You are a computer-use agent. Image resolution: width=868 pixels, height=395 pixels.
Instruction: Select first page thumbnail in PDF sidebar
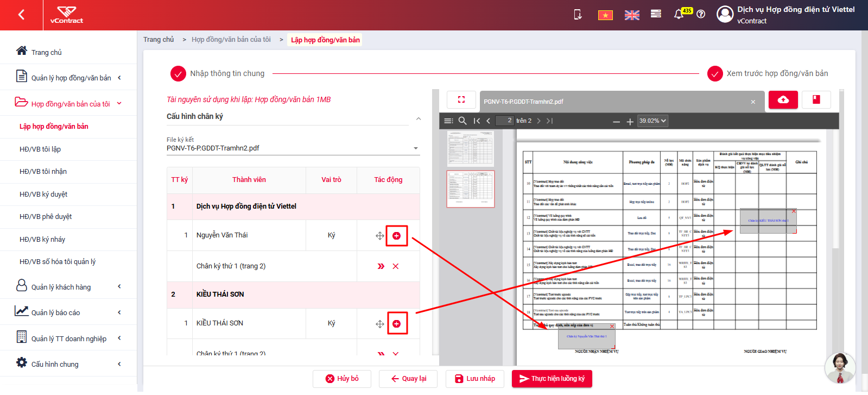470,148
